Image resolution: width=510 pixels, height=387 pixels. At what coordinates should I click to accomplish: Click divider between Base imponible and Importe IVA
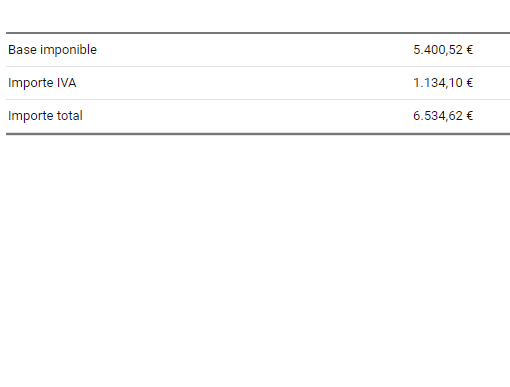(x=258, y=66)
